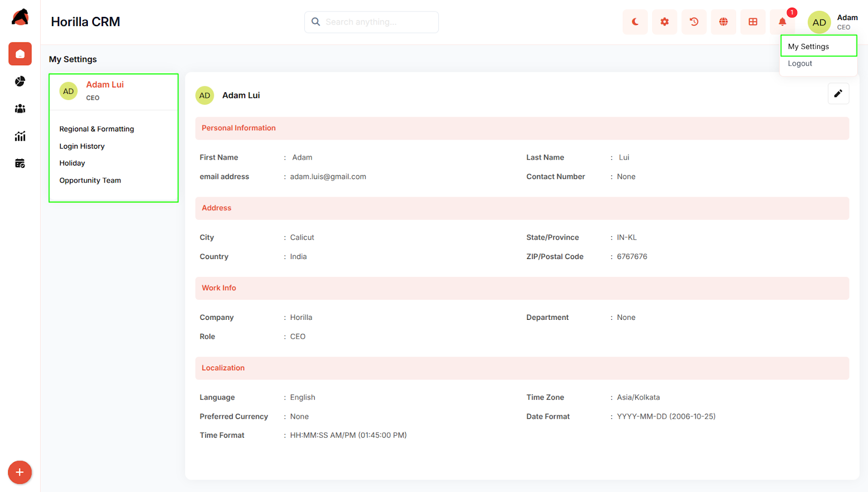This screenshot has width=868, height=492.
Task: Open the globe language icon
Action: tap(723, 22)
